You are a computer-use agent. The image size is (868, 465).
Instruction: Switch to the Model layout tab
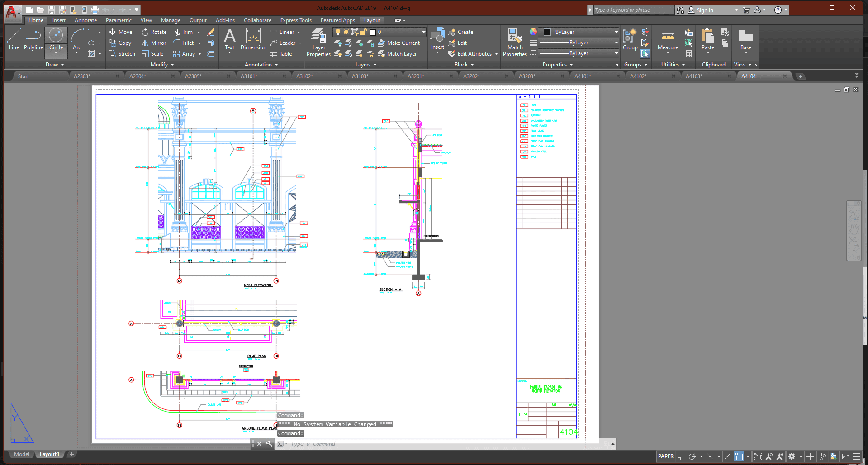tap(21, 454)
